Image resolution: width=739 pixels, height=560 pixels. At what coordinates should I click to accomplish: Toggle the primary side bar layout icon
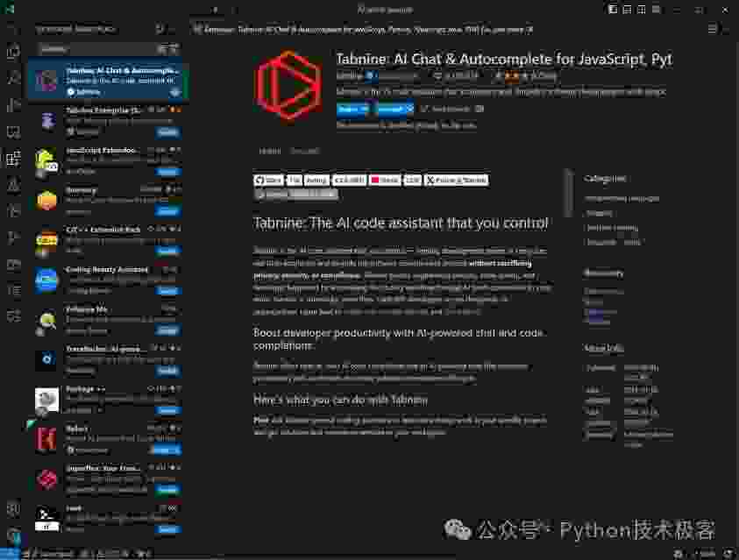(x=612, y=10)
